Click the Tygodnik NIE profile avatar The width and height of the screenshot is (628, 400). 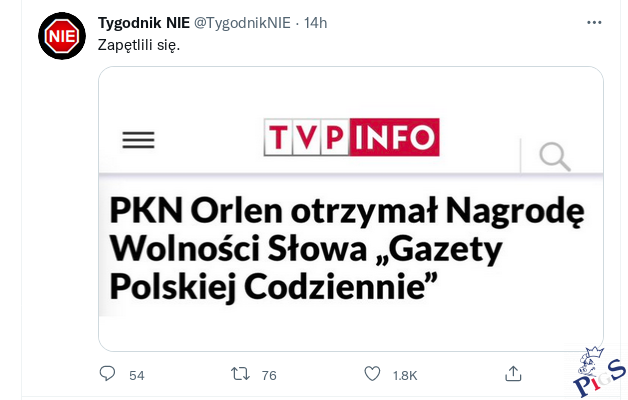click(x=62, y=36)
